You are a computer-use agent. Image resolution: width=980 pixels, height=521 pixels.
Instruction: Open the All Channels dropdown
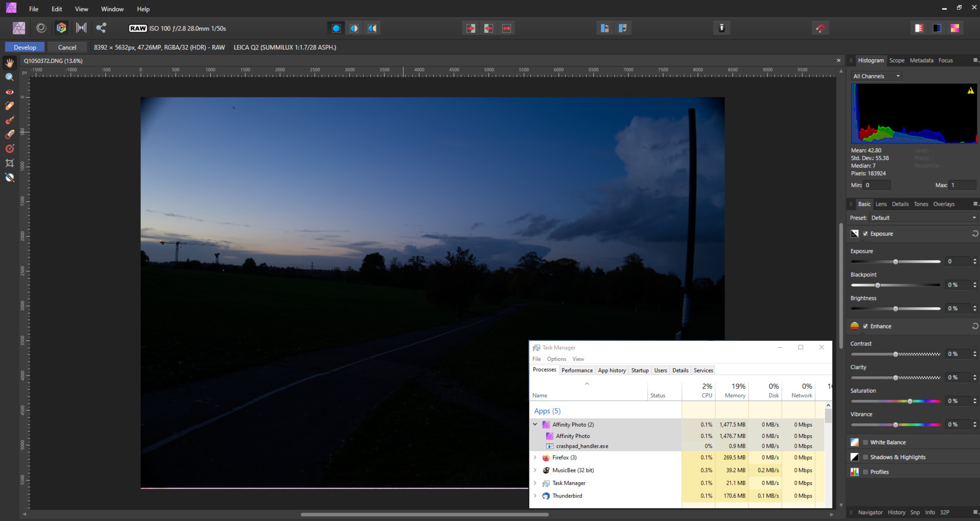[877, 76]
